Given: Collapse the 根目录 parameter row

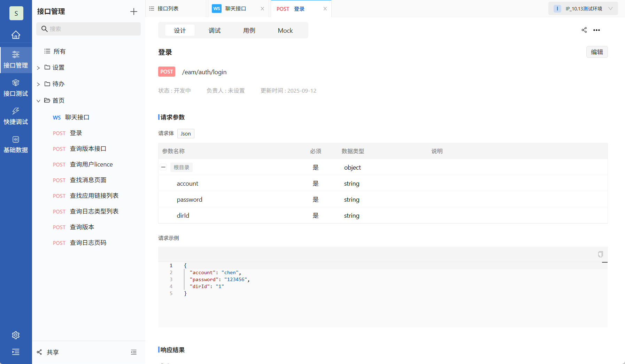Looking at the screenshot, I should coord(163,167).
